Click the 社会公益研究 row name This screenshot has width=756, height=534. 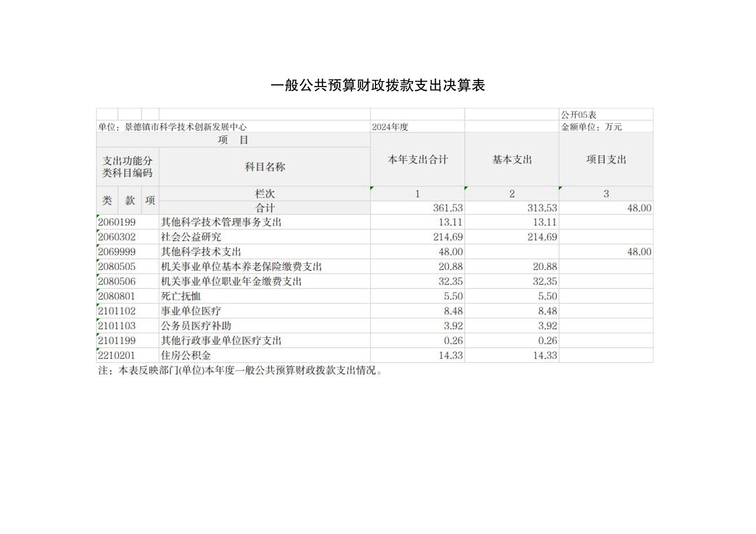pyautogui.click(x=191, y=237)
